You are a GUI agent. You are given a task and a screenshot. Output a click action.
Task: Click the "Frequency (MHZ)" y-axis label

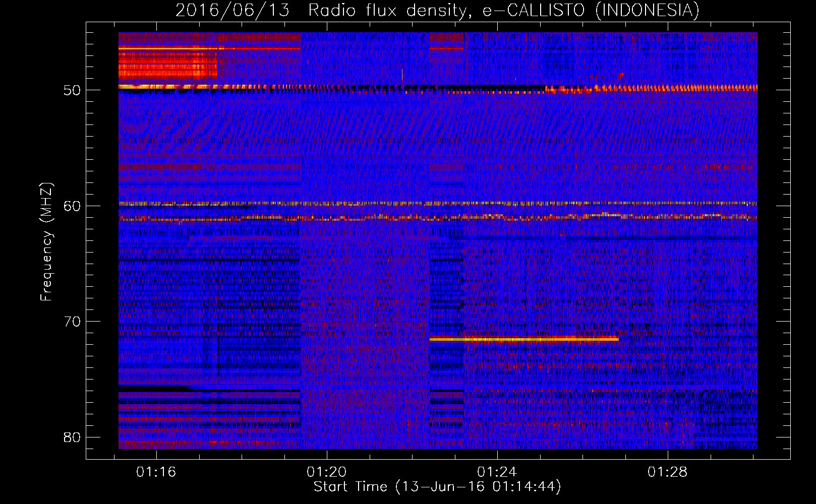pos(46,242)
